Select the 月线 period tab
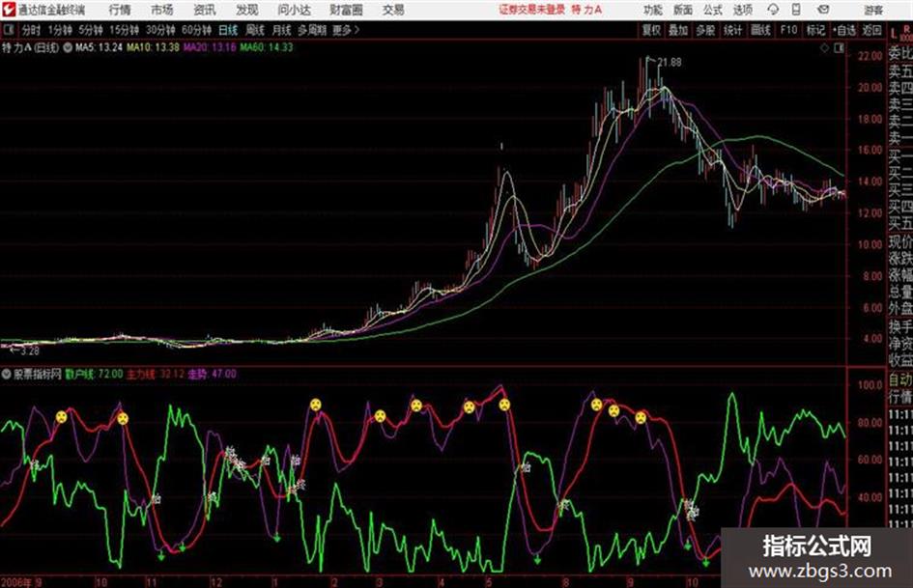 281,30
